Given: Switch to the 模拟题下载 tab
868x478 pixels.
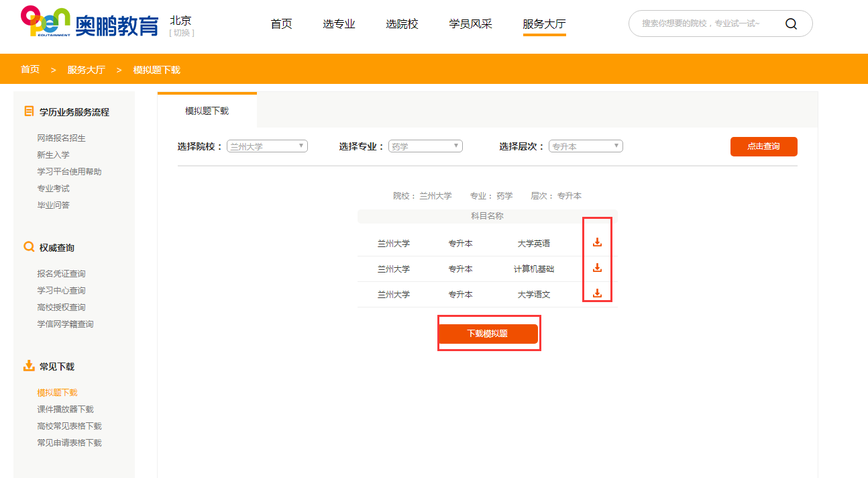Looking at the screenshot, I should pos(206,109).
